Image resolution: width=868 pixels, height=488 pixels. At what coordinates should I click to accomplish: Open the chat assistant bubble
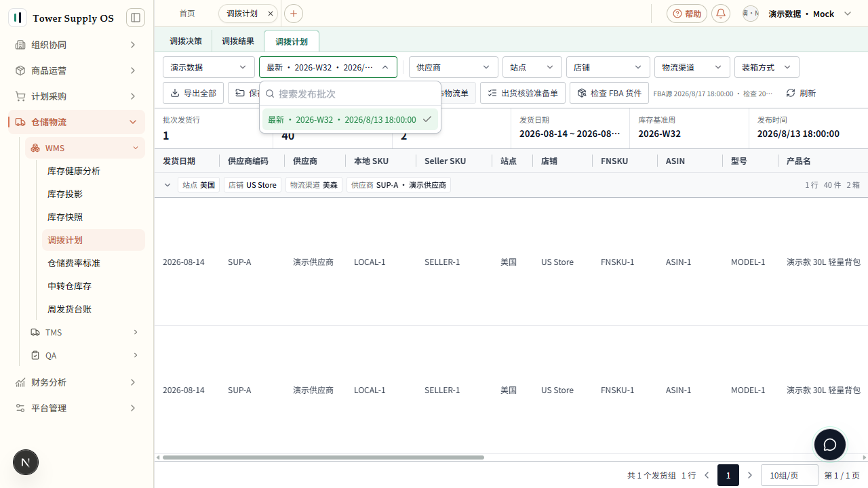830,445
